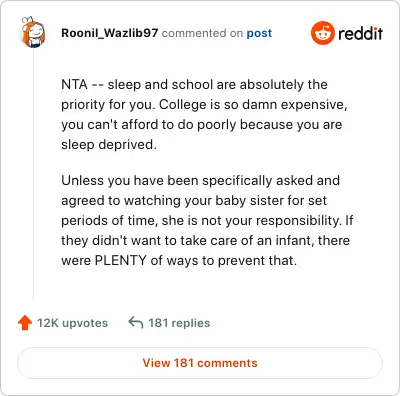Click the line starting "Unless you have been"
Viewport: 400px width, 396px height.
tap(200, 180)
